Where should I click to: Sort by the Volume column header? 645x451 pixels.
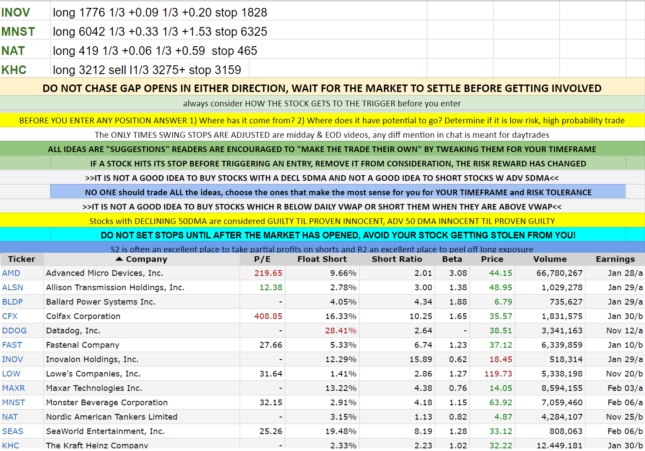550,259
